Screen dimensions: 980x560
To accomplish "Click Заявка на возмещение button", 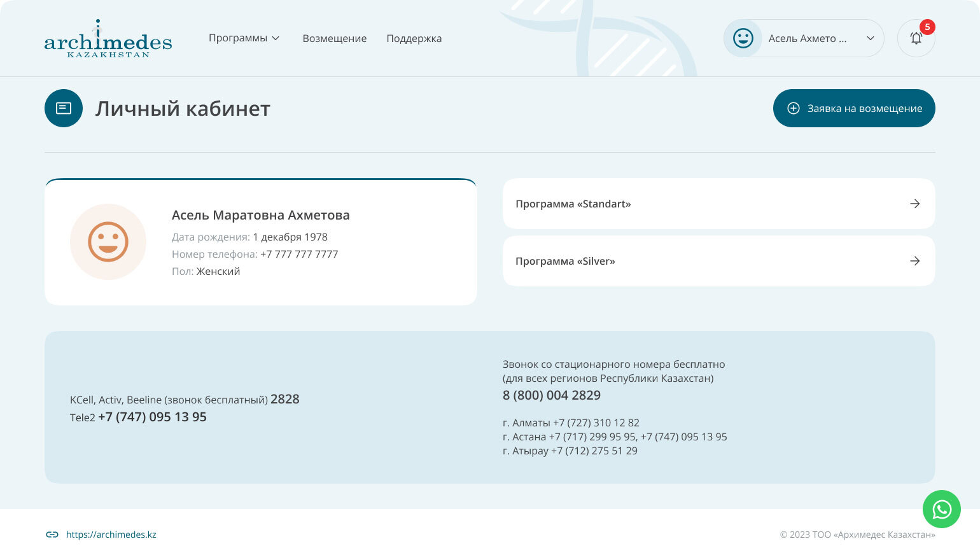I will pos(854,108).
